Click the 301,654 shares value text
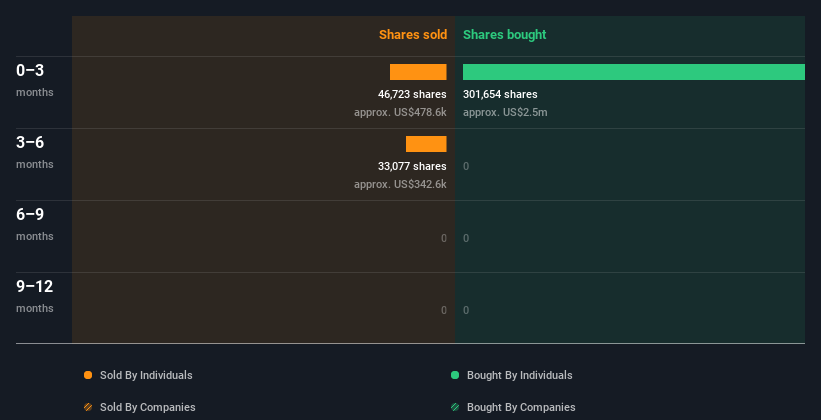This screenshot has height=420, width=821. [500, 94]
